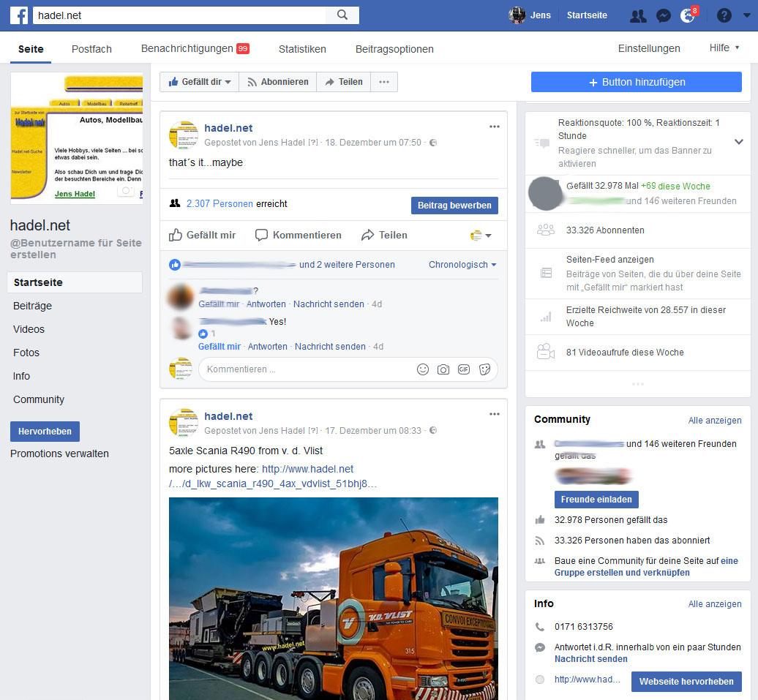Switch to the Statistiken tab

[302, 49]
